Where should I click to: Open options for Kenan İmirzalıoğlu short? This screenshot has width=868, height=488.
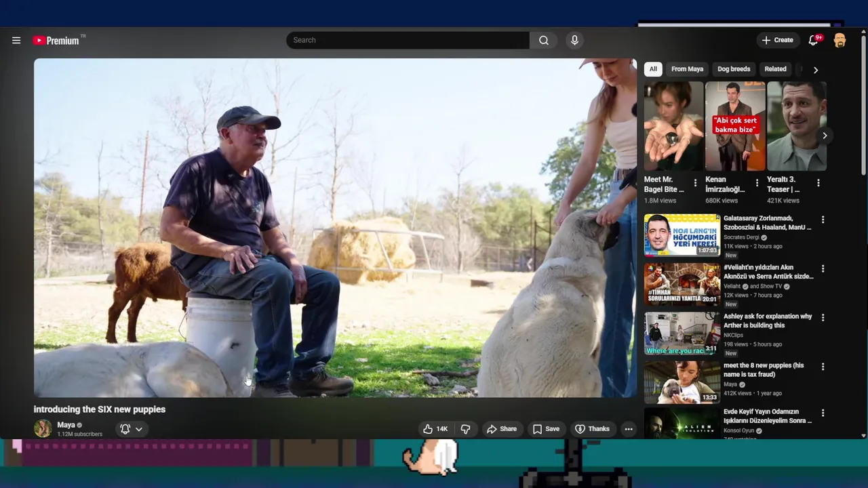tap(757, 183)
